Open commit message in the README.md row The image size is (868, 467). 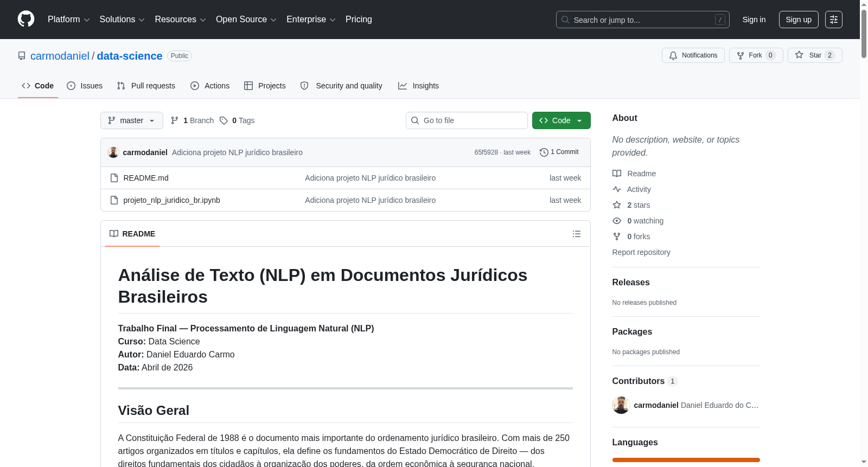coord(370,178)
